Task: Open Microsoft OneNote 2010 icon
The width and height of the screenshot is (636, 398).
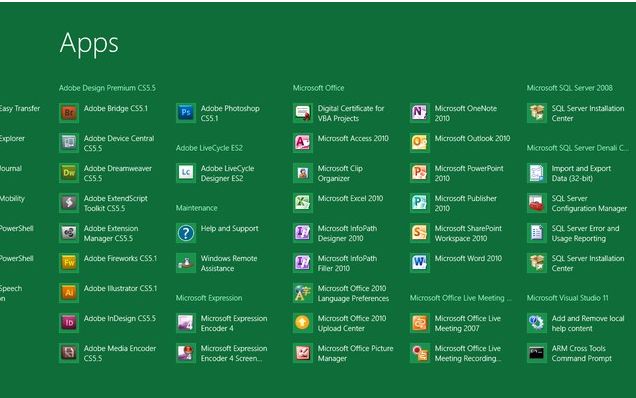Action: click(x=420, y=113)
